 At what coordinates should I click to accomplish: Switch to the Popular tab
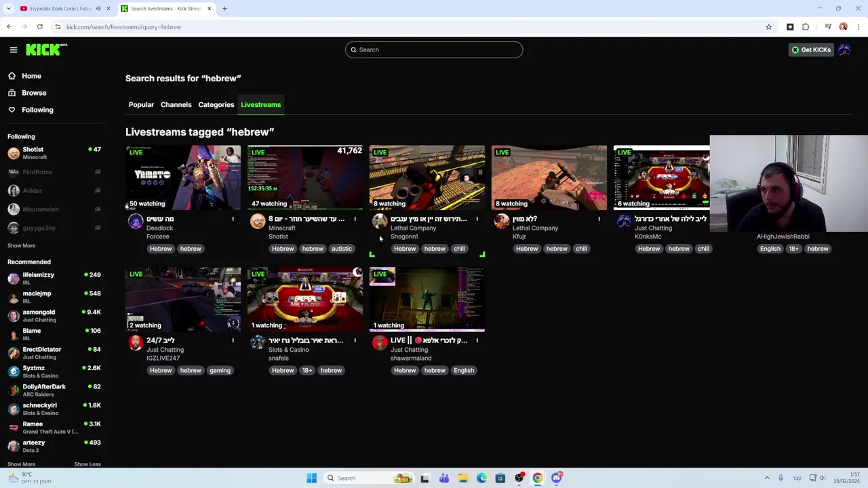tap(141, 104)
